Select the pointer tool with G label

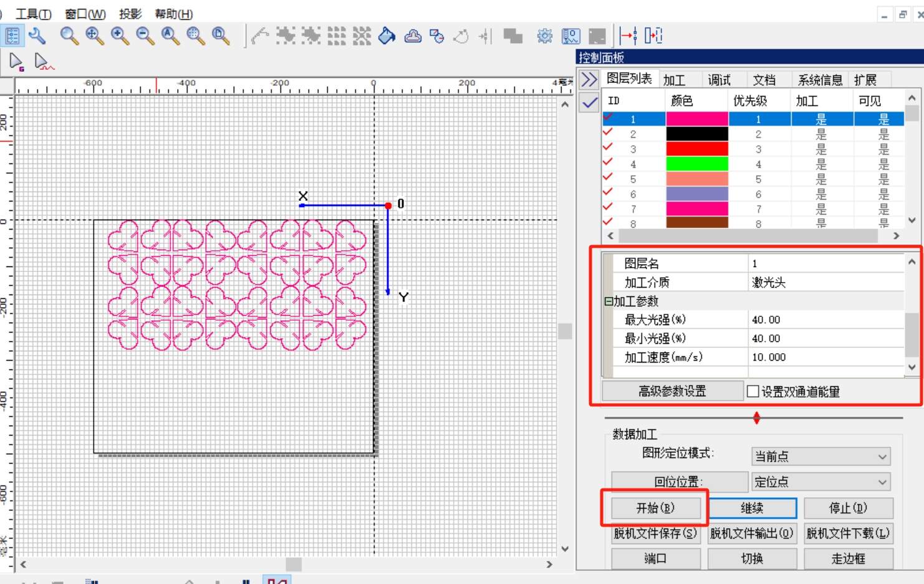[x=16, y=62]
